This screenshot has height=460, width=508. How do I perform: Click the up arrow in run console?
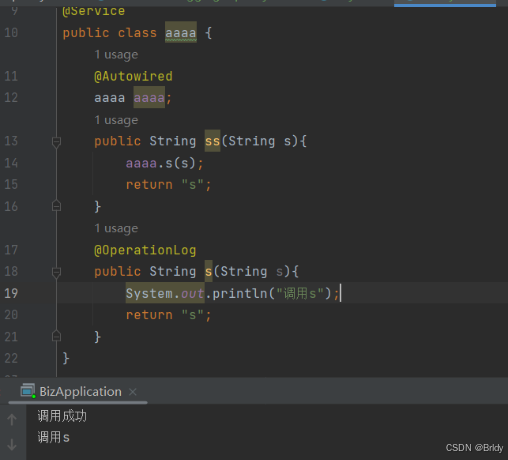tap(12, 419)
